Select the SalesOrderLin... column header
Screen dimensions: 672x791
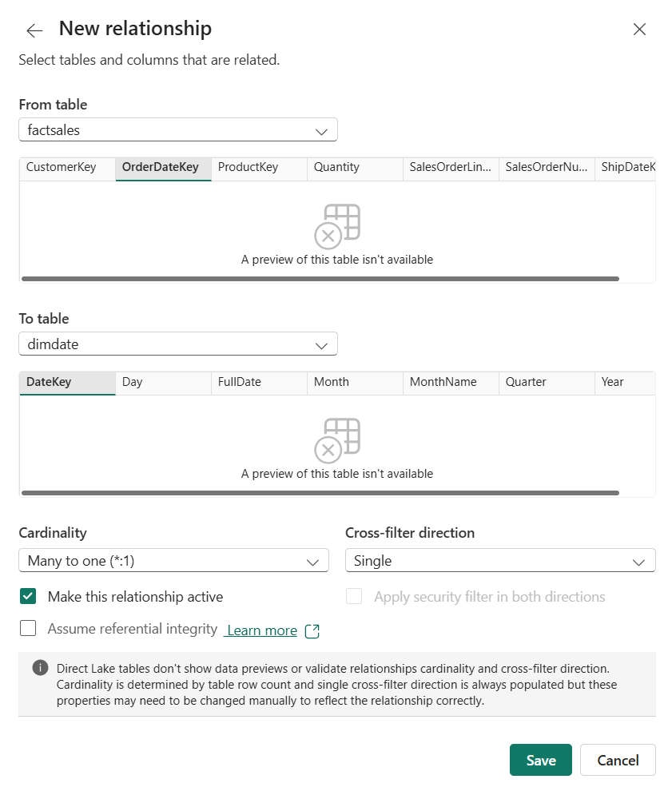point(451,169)
